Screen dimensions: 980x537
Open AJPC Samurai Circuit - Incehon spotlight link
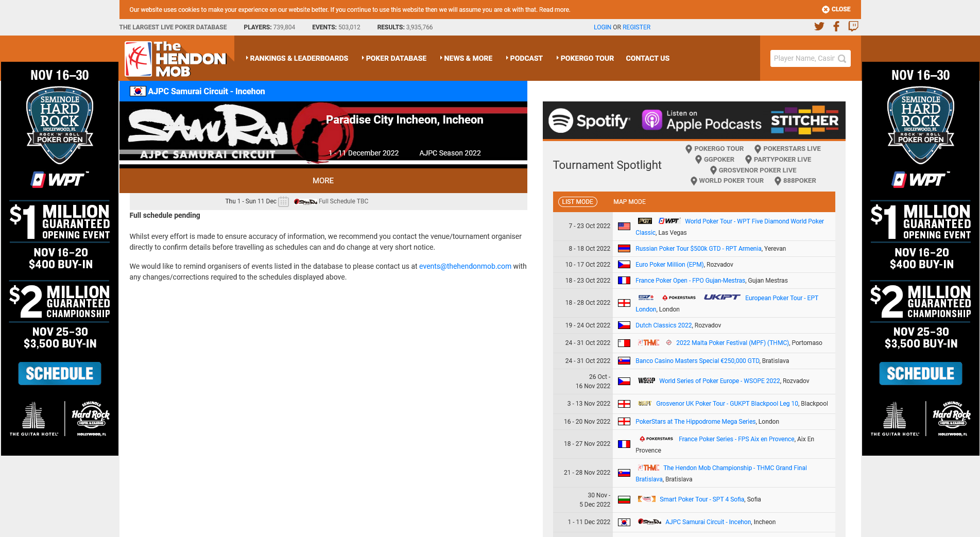tap(708, 522)
